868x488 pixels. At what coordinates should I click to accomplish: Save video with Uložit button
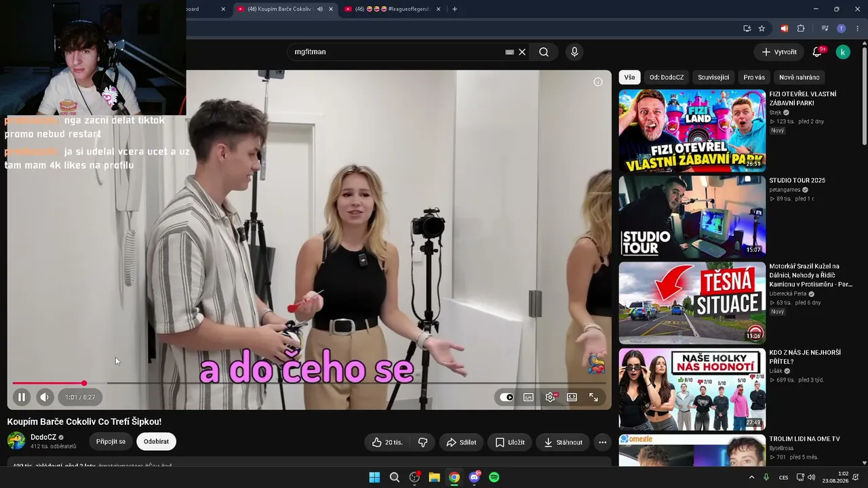coord(510,443)
